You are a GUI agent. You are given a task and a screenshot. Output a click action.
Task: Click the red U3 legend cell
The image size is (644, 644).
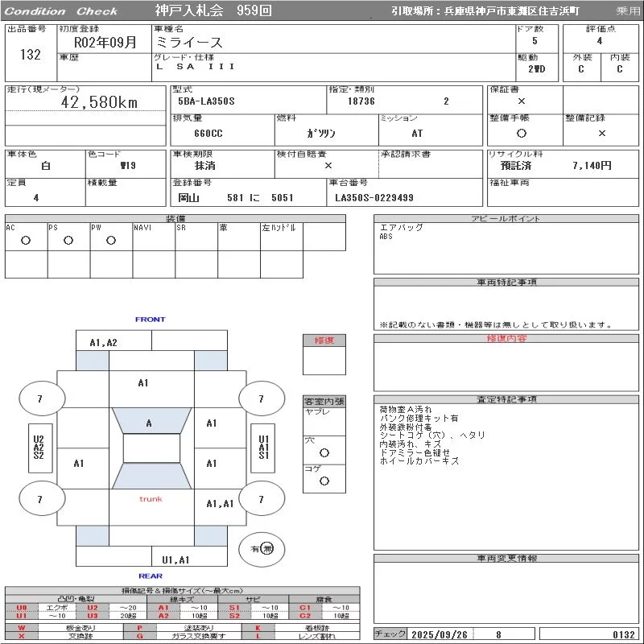[x=93, y=616]
